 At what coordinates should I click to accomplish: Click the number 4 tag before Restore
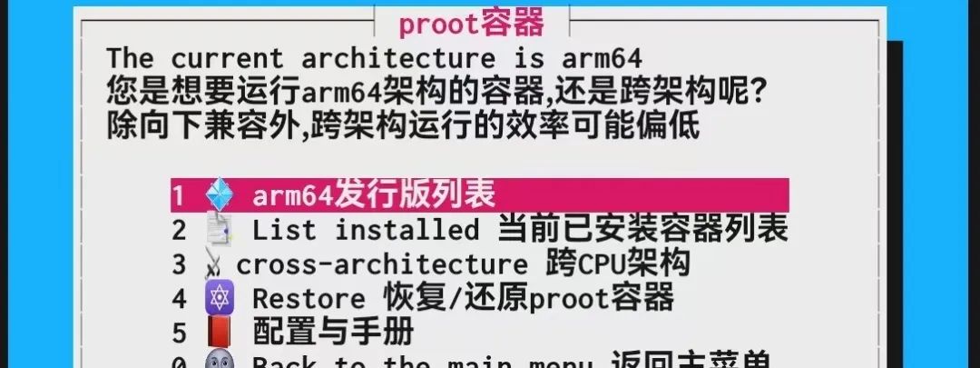point(179,299)
